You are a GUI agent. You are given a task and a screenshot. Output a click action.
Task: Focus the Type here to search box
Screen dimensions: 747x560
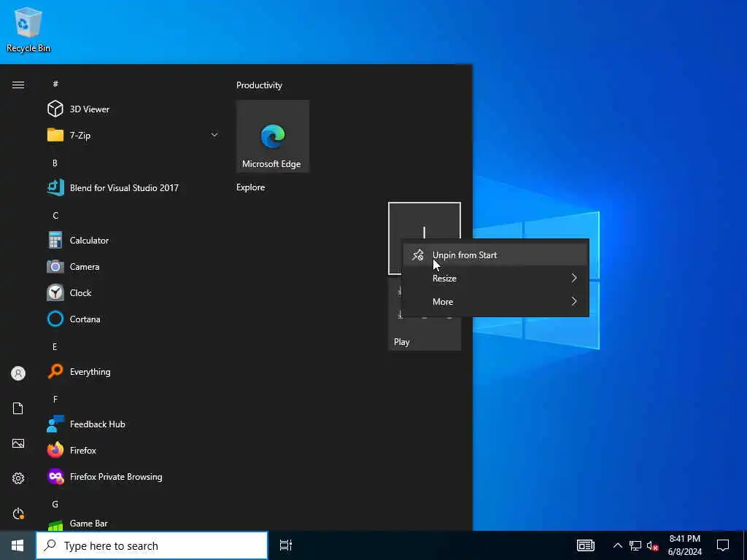pyautogui.click(x=152, y=545)
